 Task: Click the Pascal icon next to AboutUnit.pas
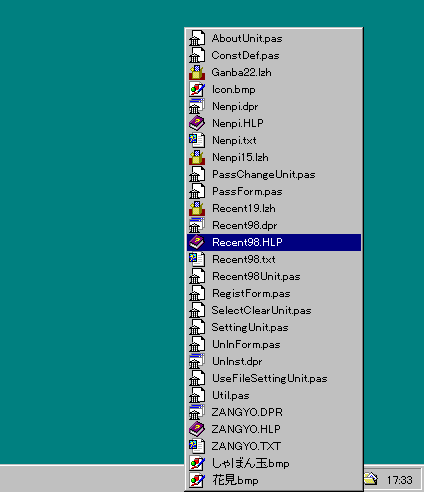coord(197,38)
